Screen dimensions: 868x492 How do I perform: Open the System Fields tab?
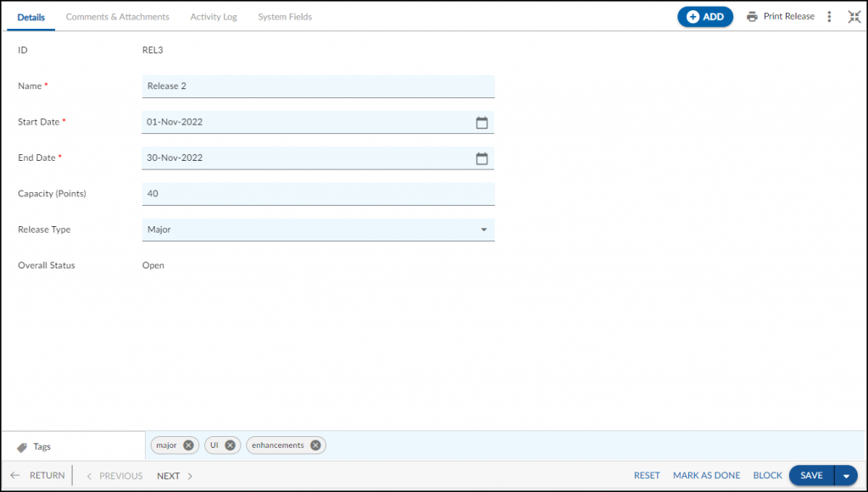(x=285, y=17)
